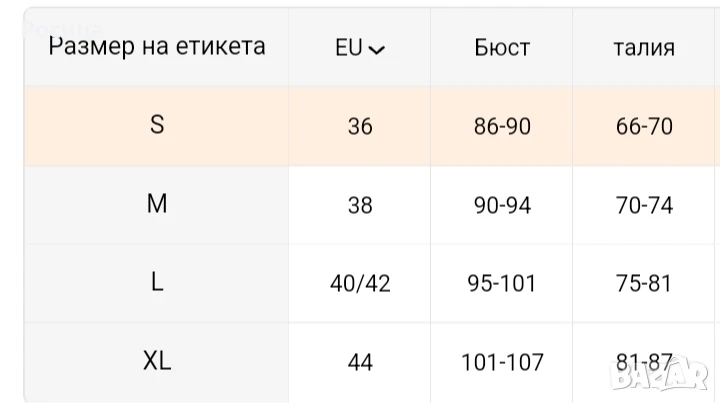Click EU size 38 cell

pyautogui.click(x=360, y=205)
